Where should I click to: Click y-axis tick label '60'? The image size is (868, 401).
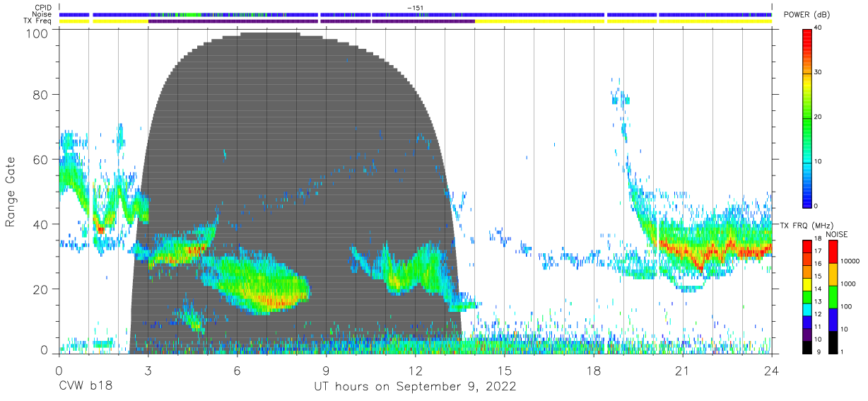(40, 159)
